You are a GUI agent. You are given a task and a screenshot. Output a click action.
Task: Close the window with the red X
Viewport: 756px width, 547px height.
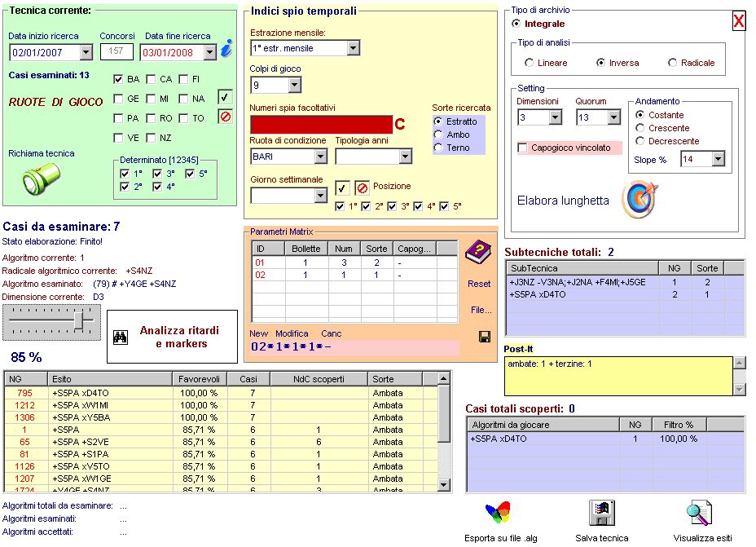tap(739, 21)
